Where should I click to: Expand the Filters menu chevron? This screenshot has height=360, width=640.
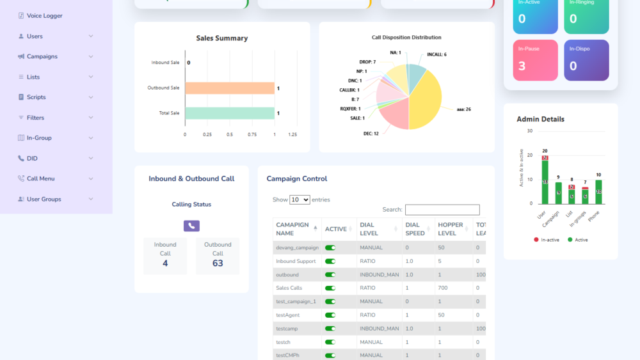91,118
